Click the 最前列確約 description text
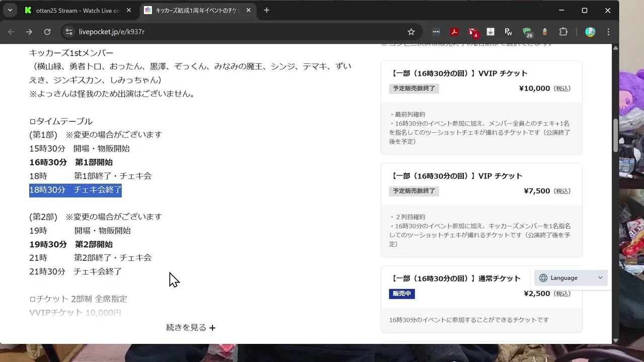This screenshot has height=362, width=644. tap(407, 115)
